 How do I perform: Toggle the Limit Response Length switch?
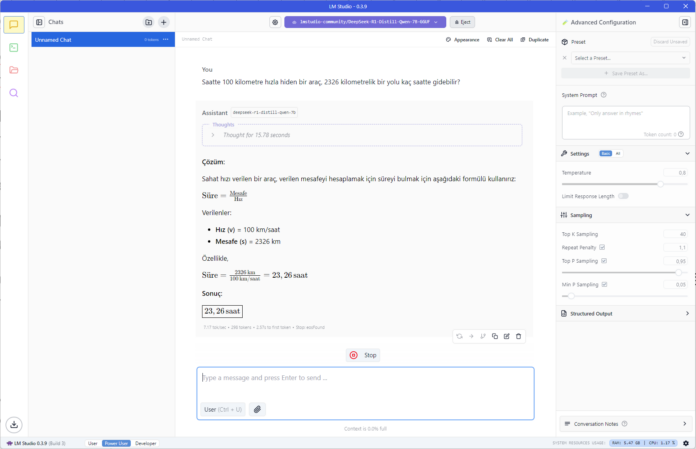(623, 196)
